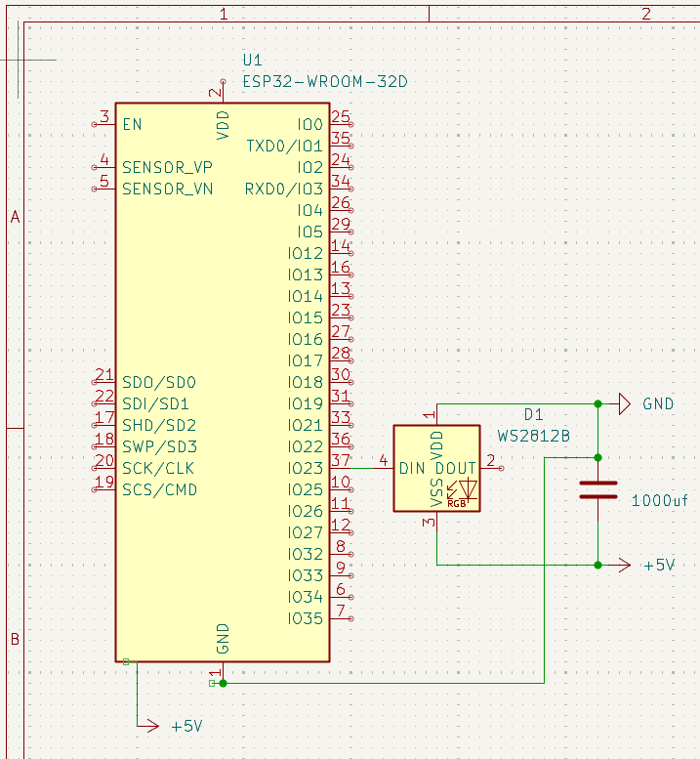Click the SCS/CMD pin label

tap(160, 489)
